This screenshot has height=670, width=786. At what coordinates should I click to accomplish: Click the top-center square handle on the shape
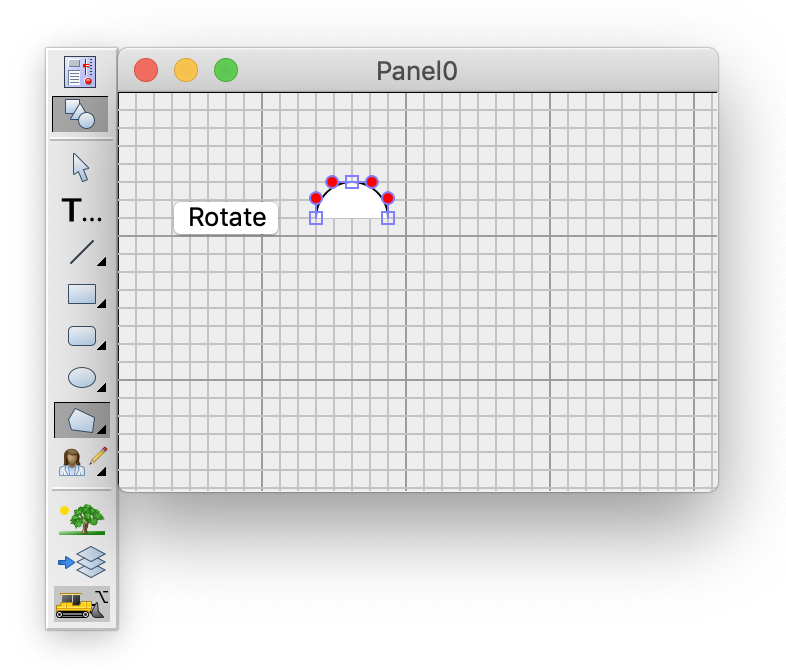[352, 181]
